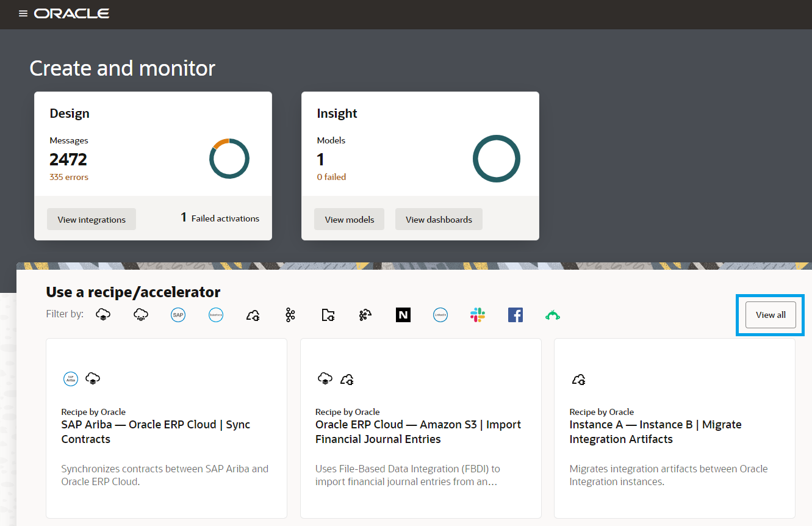The height and width of the screenshot is (526, 812).
Task: Open View models from the Insight card
Action: 349,218
